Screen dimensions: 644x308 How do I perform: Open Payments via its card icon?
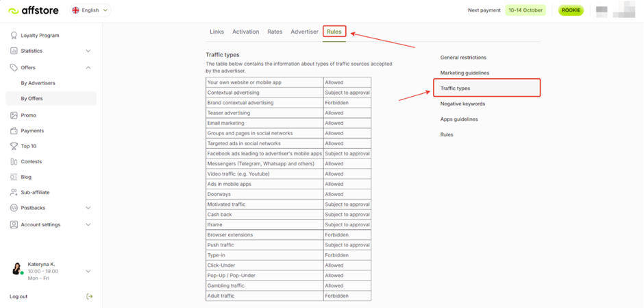click(14, 130)
